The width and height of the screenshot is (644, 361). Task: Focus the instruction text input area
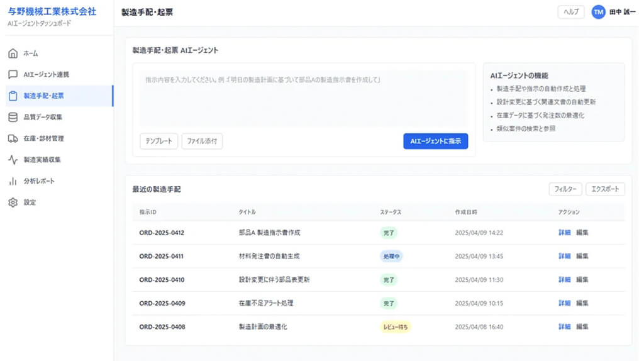pyautogui.click(x=303, y=97)
